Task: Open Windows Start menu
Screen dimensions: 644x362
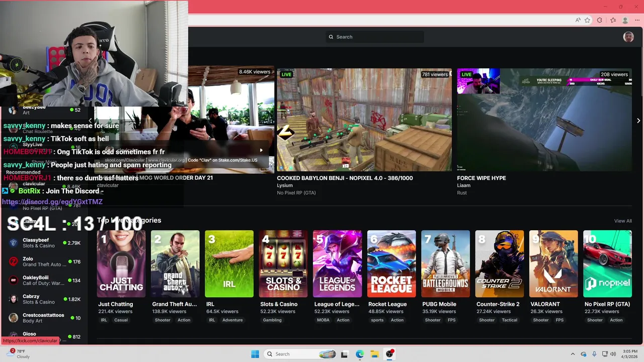Action: click(x=255, y=354)
